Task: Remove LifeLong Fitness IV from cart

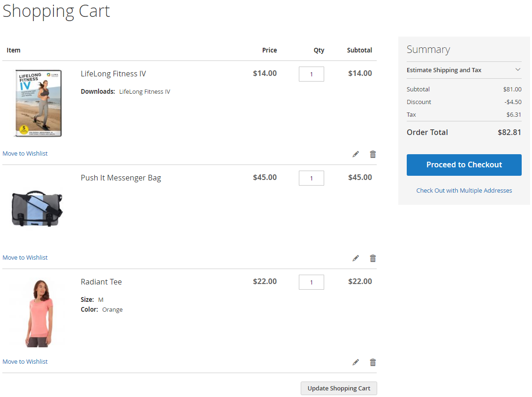Action: click(x=373, y=154)
